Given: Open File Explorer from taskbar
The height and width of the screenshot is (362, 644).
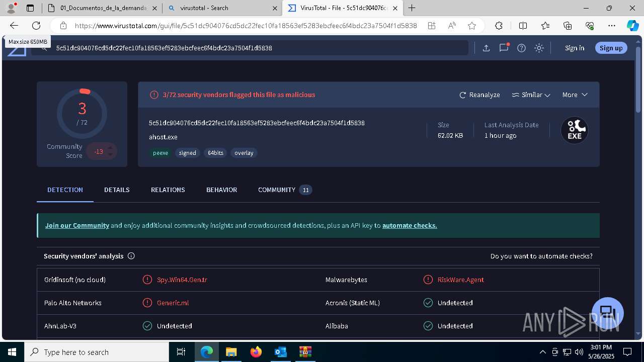Looking at the screenshot, I should click(231, 352).
